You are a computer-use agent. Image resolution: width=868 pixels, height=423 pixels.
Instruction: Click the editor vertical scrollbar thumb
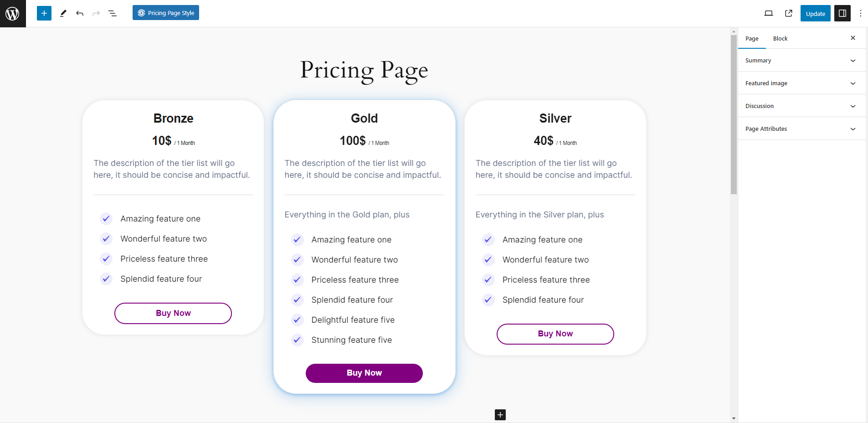coord(734,114)
